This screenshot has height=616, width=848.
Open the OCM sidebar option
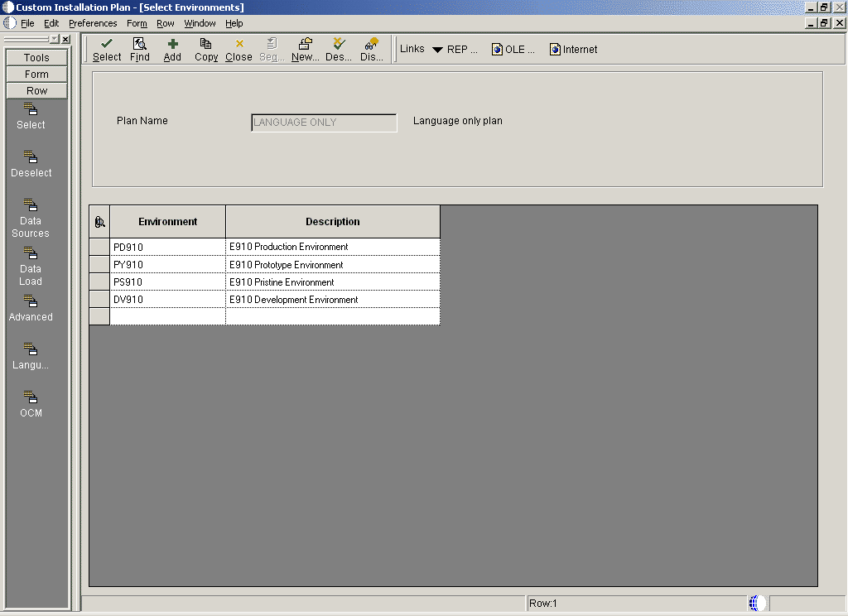coord(31,397)
